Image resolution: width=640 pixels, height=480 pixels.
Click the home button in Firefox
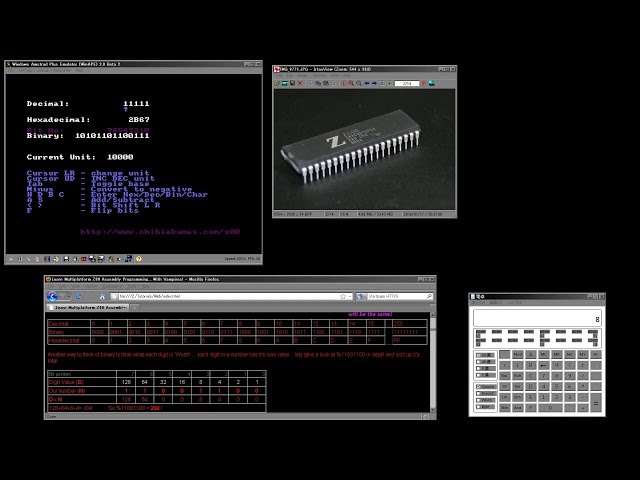click(x=102, y=297)
